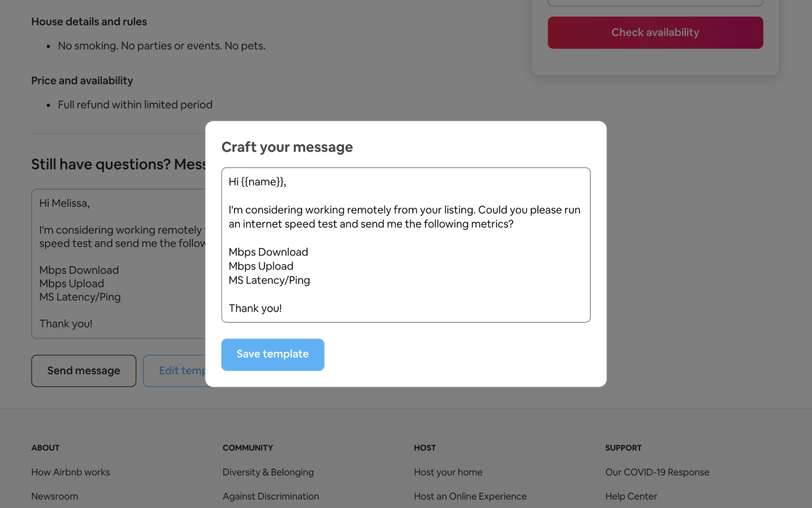The width and height of the screenshot is (812, 508).
Task: Select Host an Online Experience
Action: 470,496
